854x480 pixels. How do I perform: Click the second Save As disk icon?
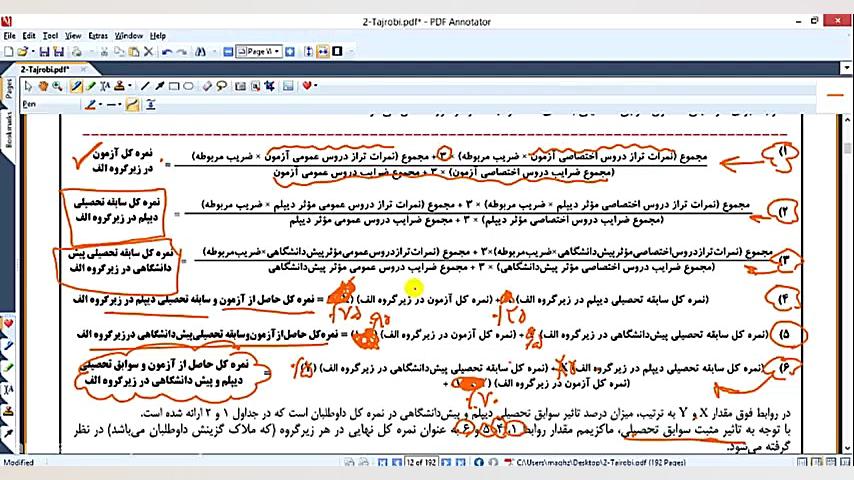[x=59, y=52]
